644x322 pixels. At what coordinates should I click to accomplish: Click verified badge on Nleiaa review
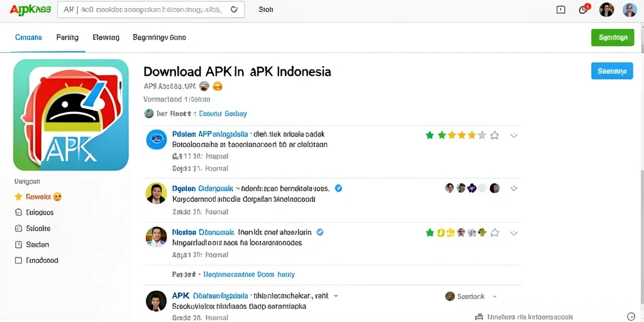320,232
